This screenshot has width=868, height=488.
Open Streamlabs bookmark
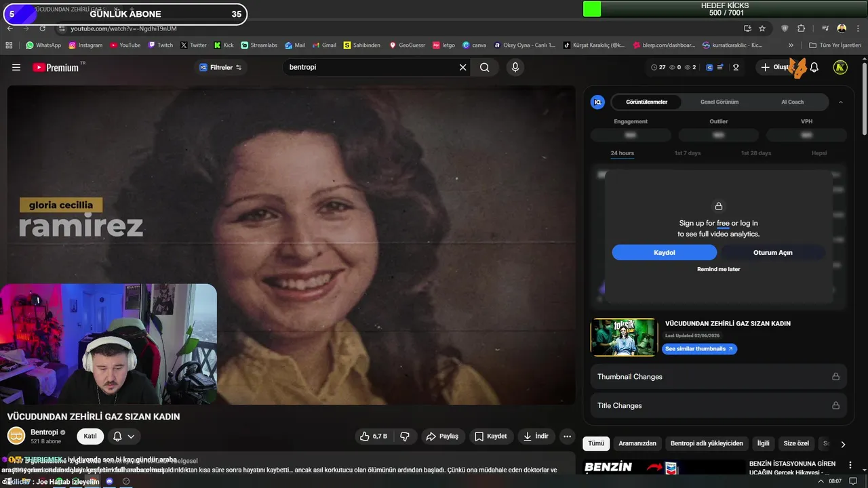(259, 45)
